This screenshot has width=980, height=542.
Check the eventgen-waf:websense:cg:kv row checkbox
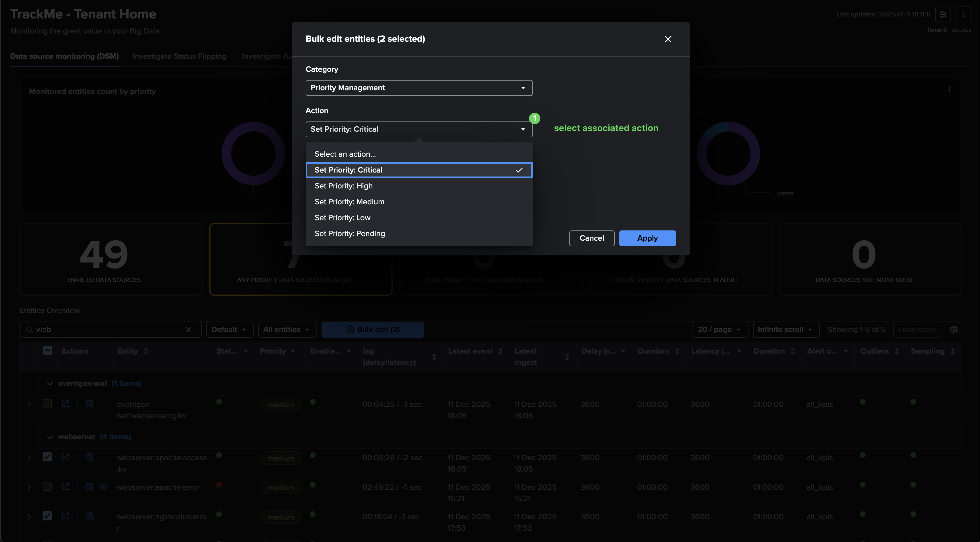point(47,404)
